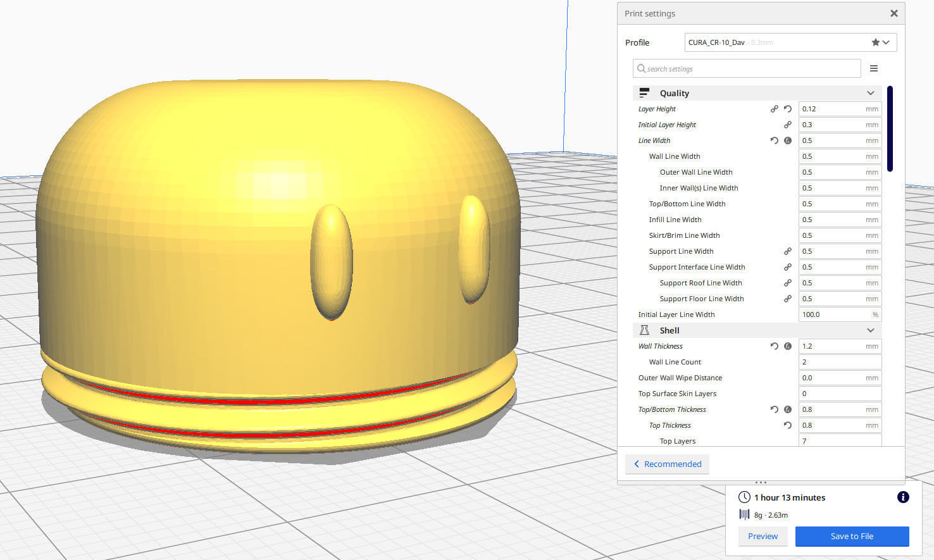This screenshot has height=560, width=934.
Task: Open the CURA_CR-10_Dav profile dropdown
Action: (791, 42)
